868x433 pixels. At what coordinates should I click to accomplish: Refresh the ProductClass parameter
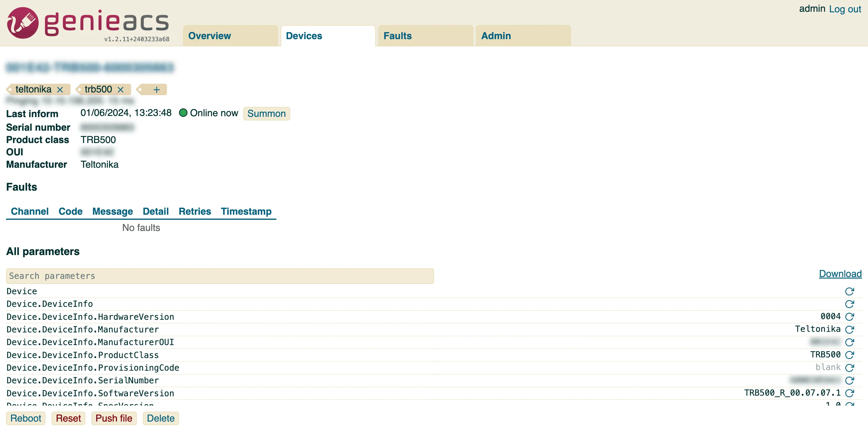[850, 355]
